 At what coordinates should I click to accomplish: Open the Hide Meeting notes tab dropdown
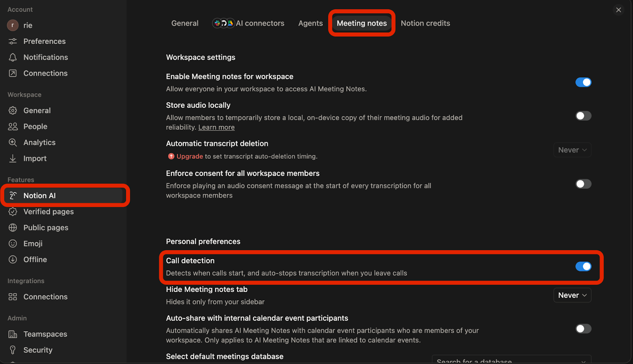point(572,295)
